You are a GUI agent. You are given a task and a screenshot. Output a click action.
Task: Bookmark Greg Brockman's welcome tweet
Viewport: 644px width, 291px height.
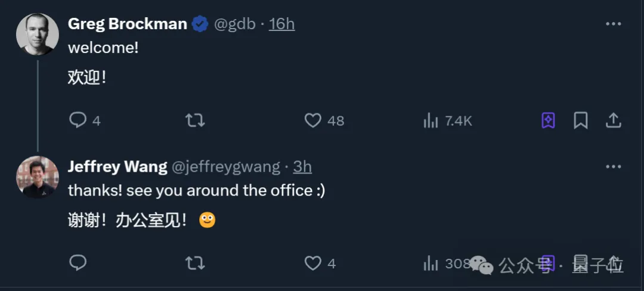tap(580, 120)
